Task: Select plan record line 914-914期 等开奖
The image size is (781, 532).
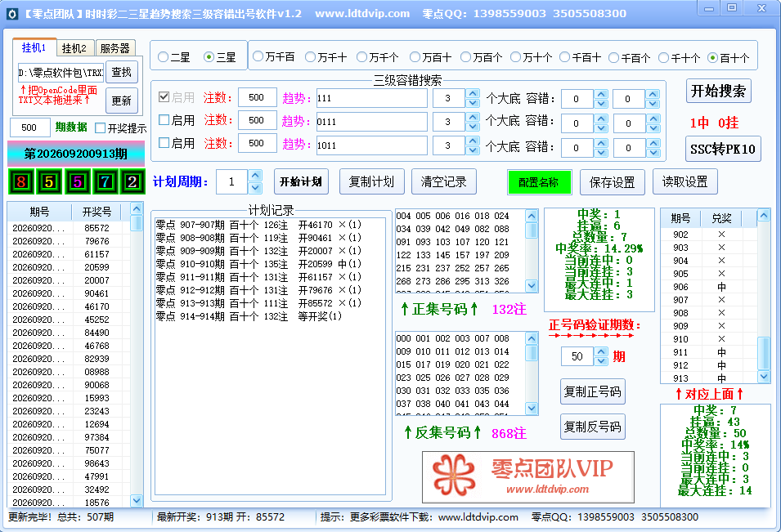Action: click(249, 316)
